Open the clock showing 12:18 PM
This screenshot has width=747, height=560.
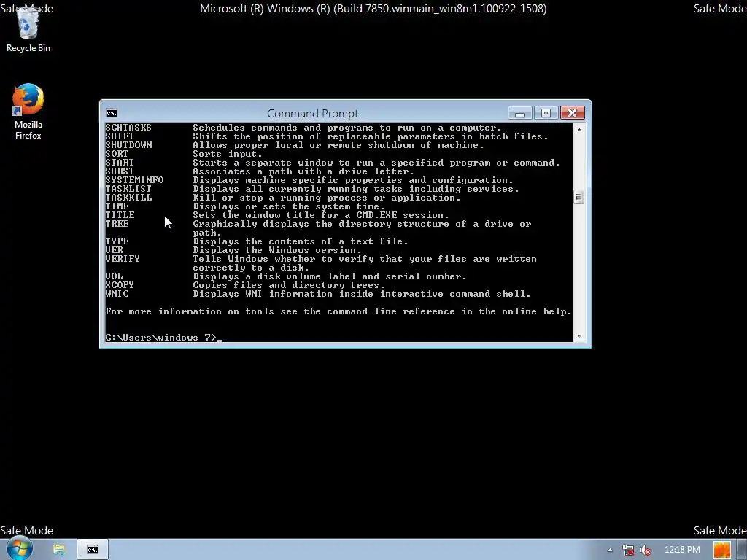tap(682, 550)
